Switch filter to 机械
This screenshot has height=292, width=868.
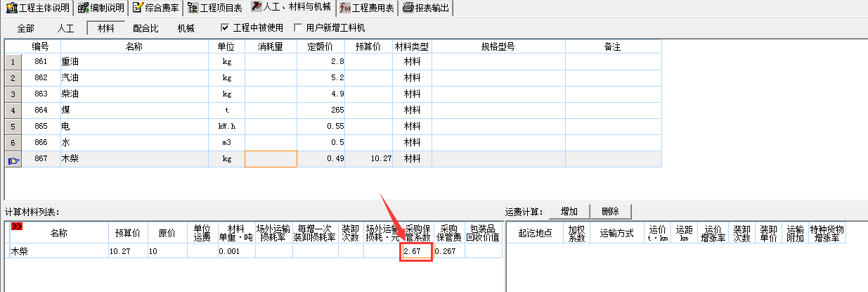pos(186,28)
